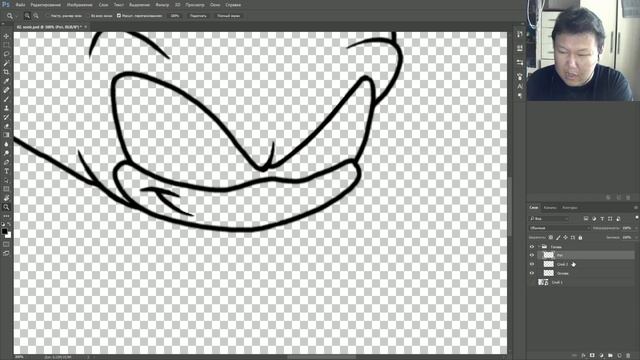Viewport: 640px width, 360px height.
Task: Open the Редактирование menu
Action: 45,5
